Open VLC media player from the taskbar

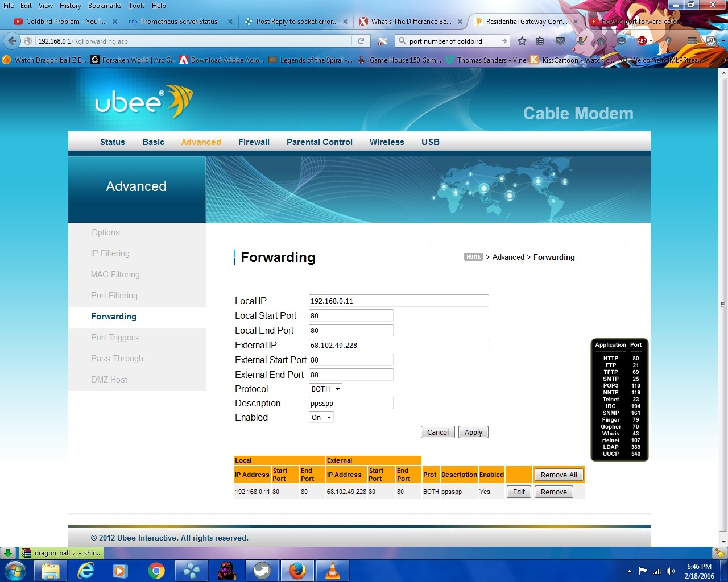coord(332,571)
